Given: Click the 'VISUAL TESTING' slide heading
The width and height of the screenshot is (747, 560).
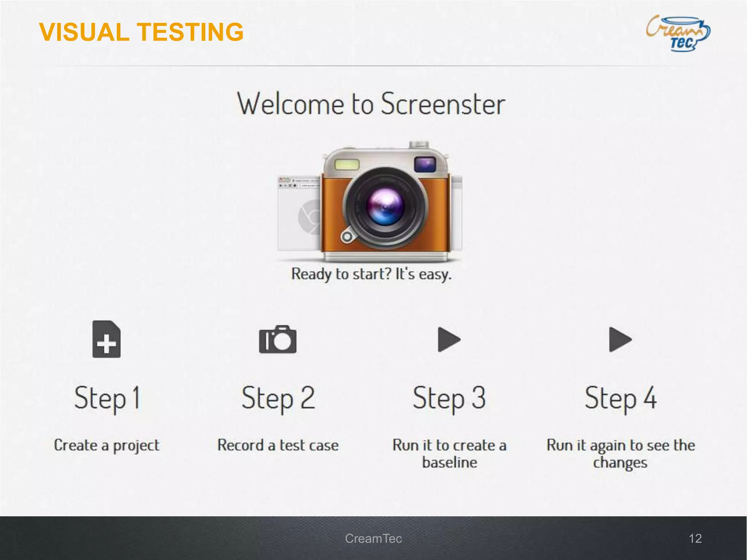Looking at the screenshot, I should [141, 32].
